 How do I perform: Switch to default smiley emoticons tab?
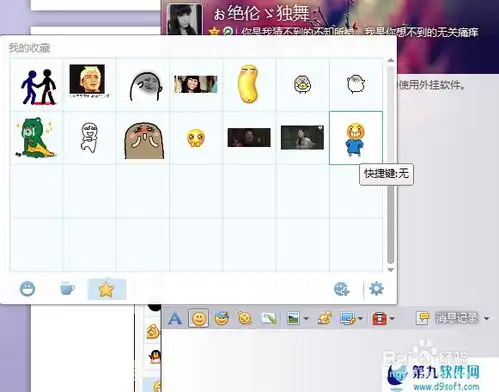27,289
